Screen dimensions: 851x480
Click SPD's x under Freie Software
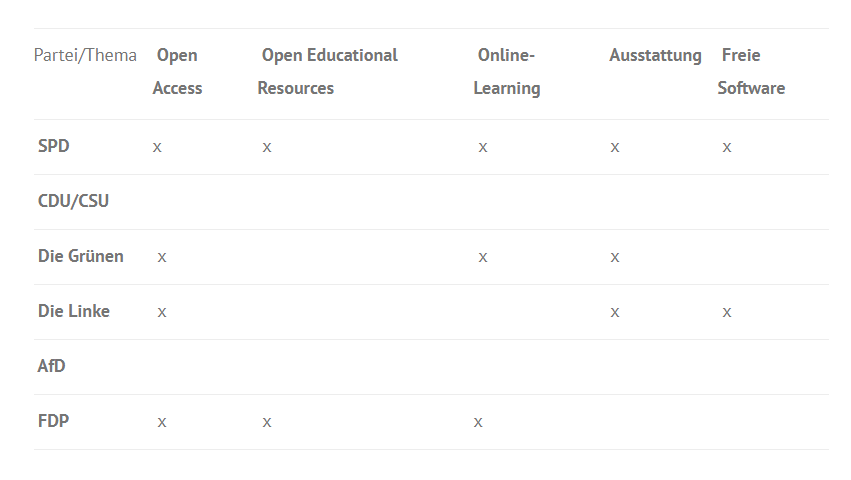[727, 147]
